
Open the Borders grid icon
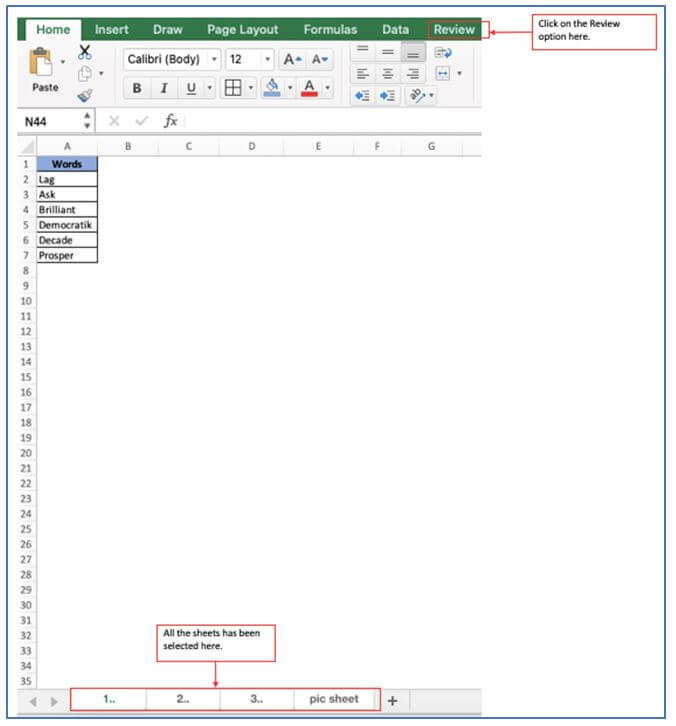point(233,88)
